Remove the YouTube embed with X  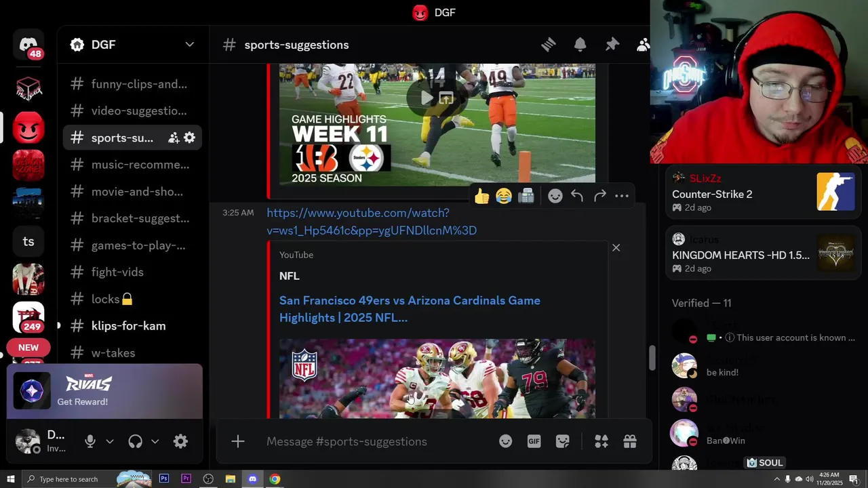tap(616, 247)
